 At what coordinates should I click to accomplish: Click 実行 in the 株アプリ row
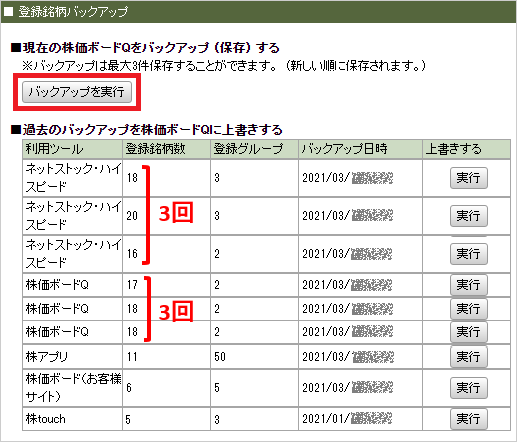click(469, 357)
